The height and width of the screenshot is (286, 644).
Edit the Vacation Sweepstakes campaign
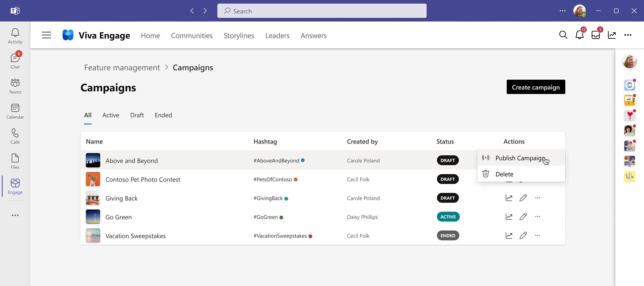pos(523,235)
